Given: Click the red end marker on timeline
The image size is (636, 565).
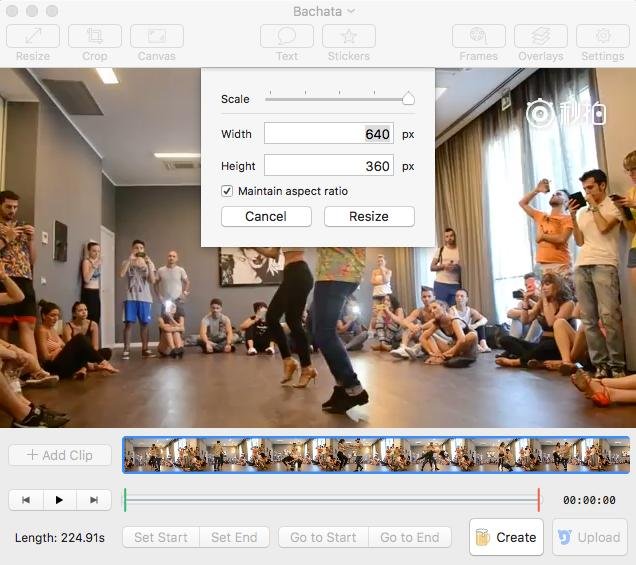Looking at the screenshot, I should (x=539, y=500).
